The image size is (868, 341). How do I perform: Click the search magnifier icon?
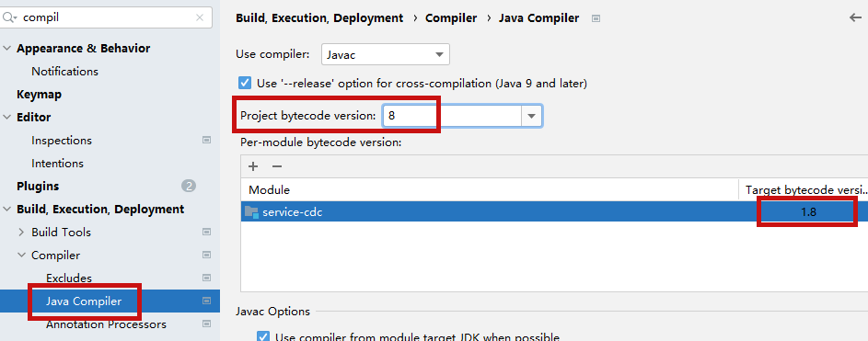pos(9,17)
